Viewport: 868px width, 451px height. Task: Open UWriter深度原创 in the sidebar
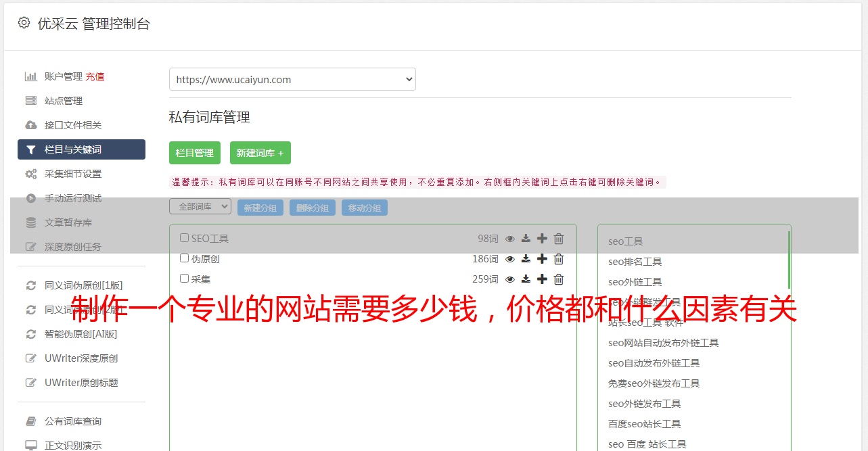pos(81,358)
